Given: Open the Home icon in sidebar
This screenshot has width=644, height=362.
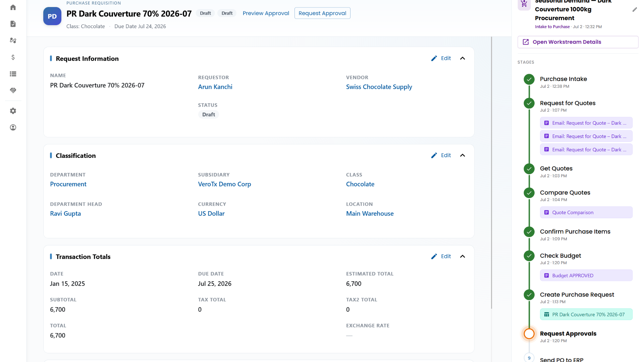Looking at the screenshot, I should pos(13,7).
